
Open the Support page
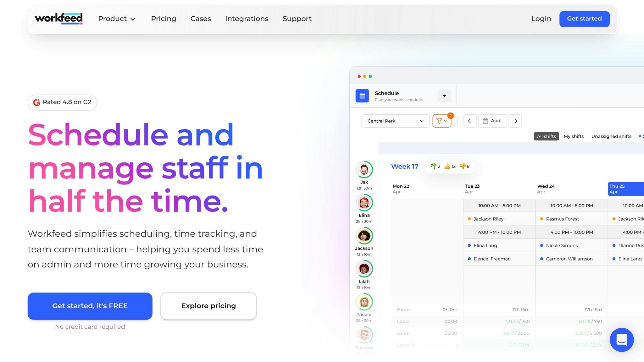tap(297, 19)
